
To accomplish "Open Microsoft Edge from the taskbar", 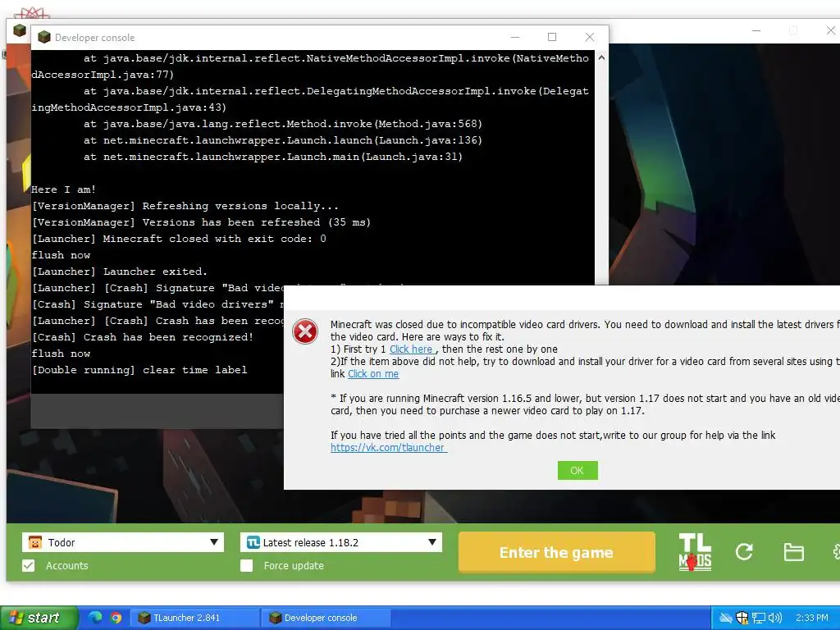I will 95,618.
